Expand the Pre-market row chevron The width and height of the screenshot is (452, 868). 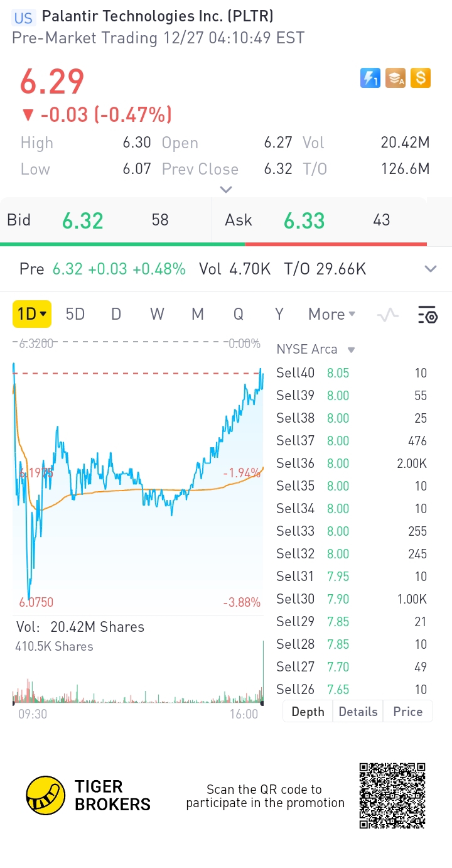[x=431, y=269]
